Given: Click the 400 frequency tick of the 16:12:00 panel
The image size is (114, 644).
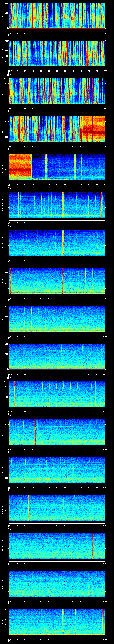Looking at the screenshot, I should (x=7, y=435).
